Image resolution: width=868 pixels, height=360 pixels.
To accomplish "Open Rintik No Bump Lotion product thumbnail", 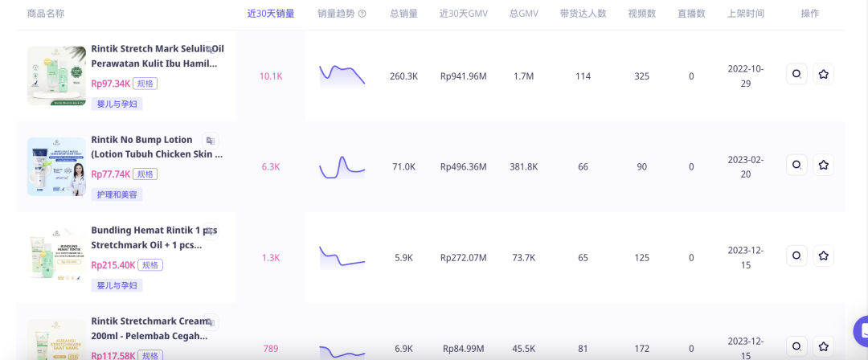I will (x=56, y=166).
